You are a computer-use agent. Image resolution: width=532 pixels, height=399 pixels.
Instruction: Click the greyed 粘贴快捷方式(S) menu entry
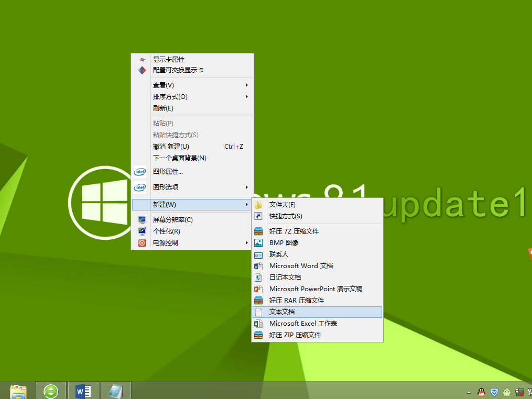tap(192, 135)
